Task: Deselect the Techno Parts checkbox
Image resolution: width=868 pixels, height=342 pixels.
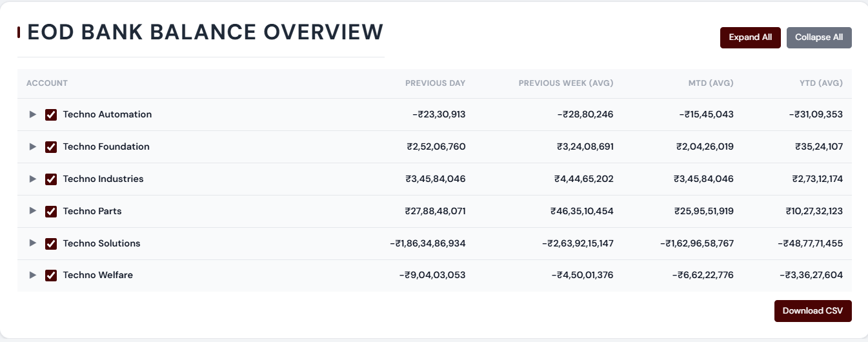Action: pyautogui.click(x=51, y=212)
